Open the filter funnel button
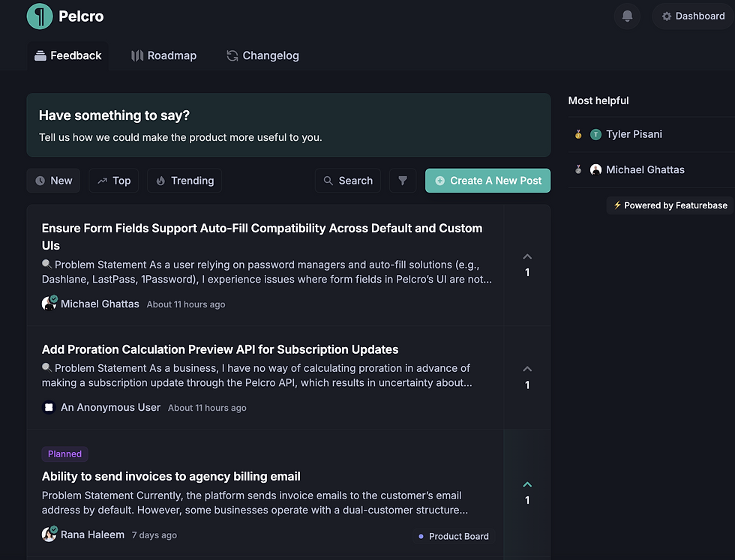 (x=403, y=181)
